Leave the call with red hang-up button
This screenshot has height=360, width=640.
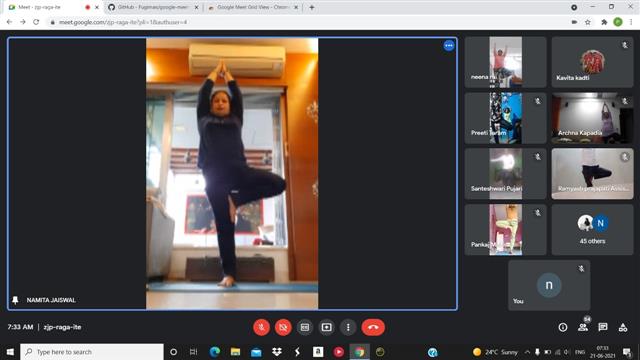point(373,327)
